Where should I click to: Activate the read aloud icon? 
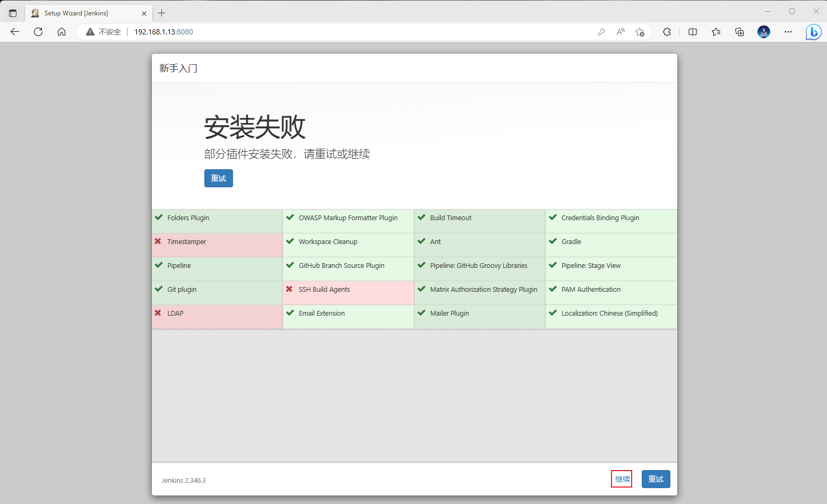tap(621, 32)
